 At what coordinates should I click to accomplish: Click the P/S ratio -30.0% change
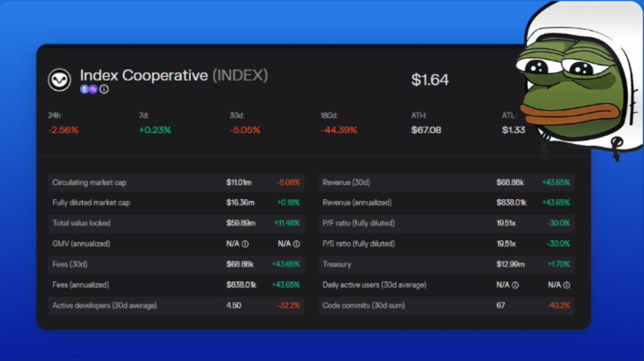pyautogui.click(x=559, y=244)
